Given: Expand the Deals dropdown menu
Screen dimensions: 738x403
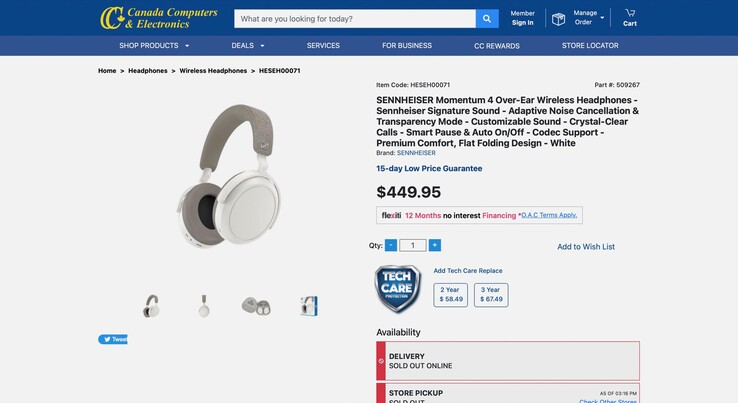Looking at the screenshot, I should coord(262,46).
